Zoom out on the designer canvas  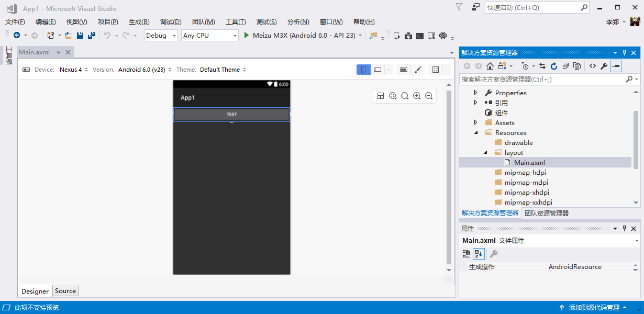coord(429,96)
